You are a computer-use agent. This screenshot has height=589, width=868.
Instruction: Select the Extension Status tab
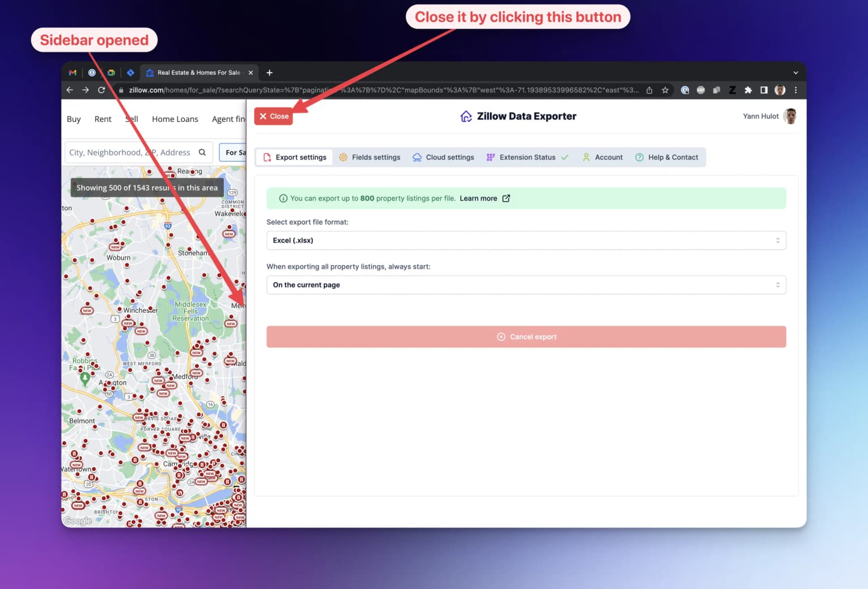click(527, 158)
